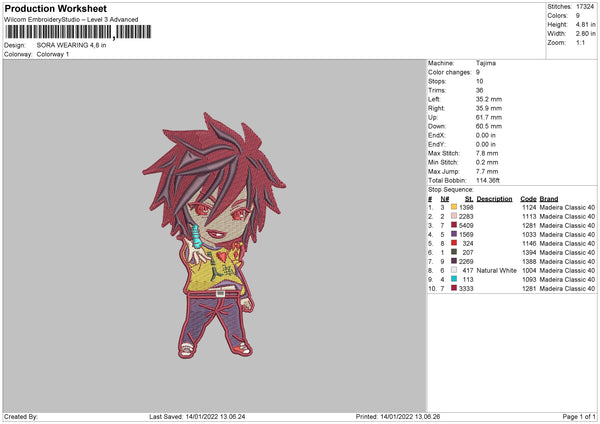Pick the dark purple swatch beside 2269
600x424 pixels.
point(454,261)
